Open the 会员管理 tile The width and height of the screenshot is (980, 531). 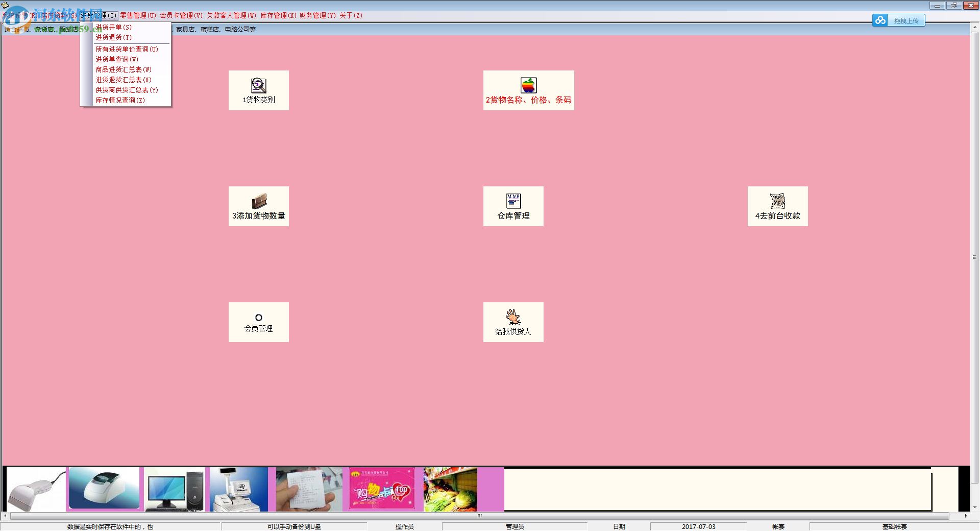pos(259,322)
